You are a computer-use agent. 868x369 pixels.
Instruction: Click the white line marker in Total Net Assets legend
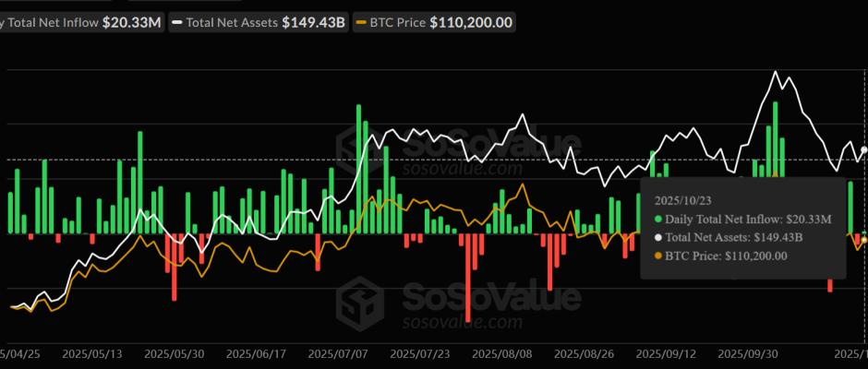(179, 22)
